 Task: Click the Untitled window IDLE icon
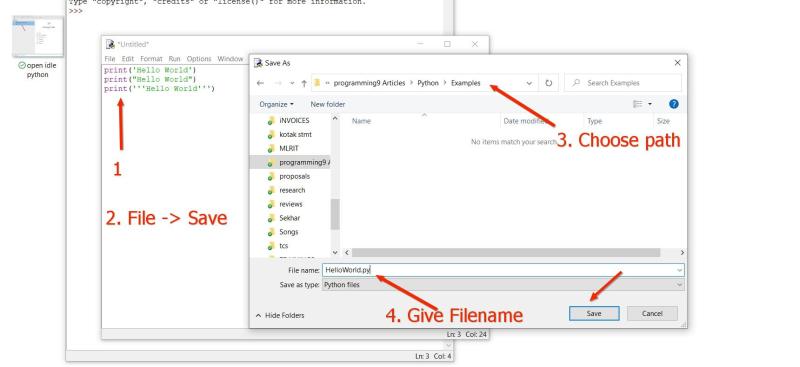110,44
